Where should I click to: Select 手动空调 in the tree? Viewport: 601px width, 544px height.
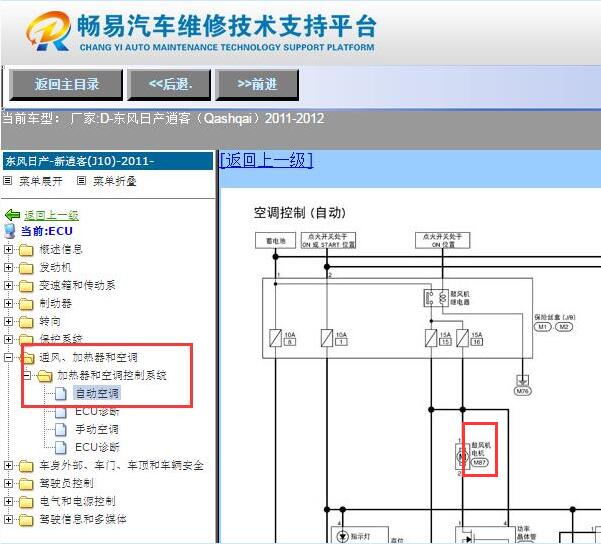pyautogui.click(x=97, y=429)
